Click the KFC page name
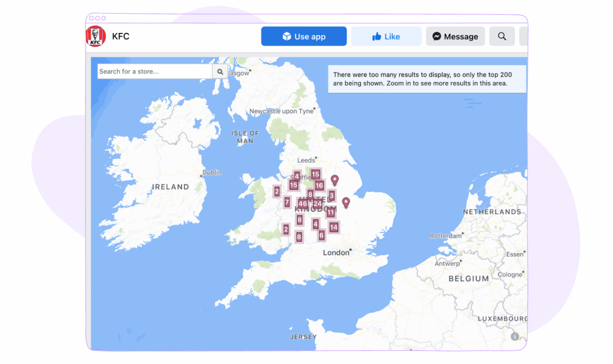This screenshot has height=364, width=613. pyautogui.click(x=120, y=37)
